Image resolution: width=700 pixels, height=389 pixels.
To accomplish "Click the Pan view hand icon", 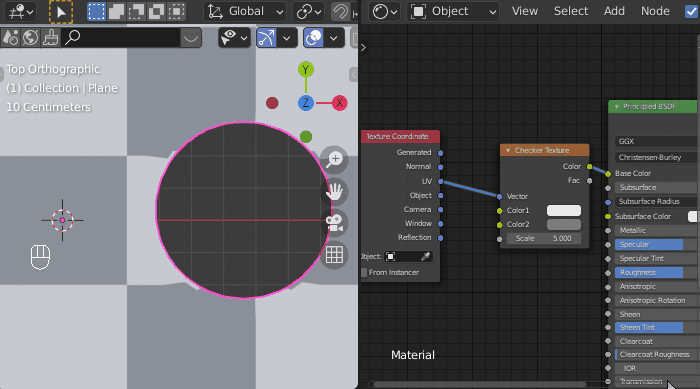I will (x=334, y=192).
